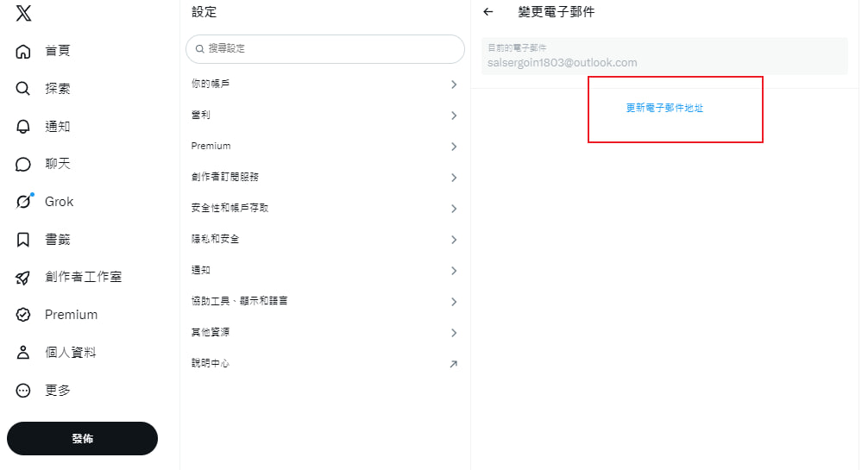The image size is (868, 470).
Task: Click the 搜尋設定 search field
Action: click(x=325, y=48)
